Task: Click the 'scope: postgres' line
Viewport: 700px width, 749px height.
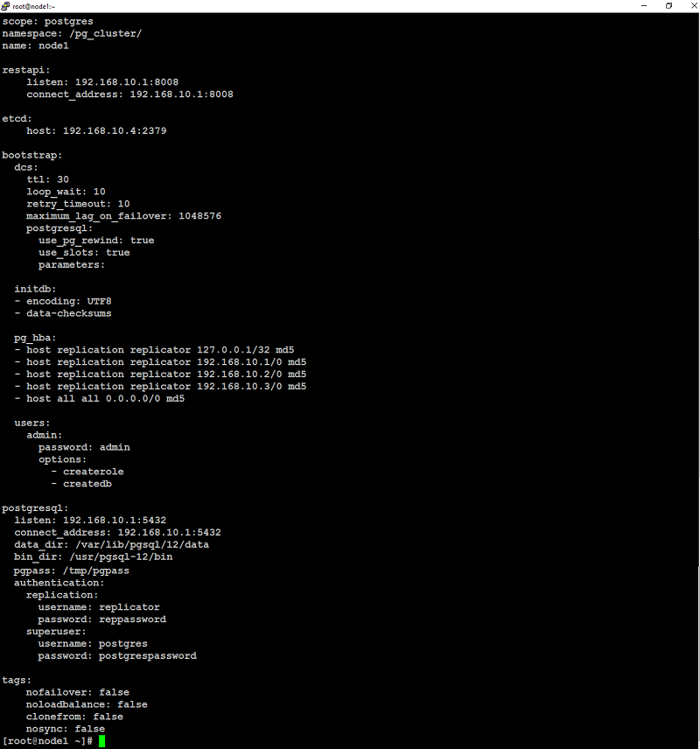Action: [x=48, y=22]
